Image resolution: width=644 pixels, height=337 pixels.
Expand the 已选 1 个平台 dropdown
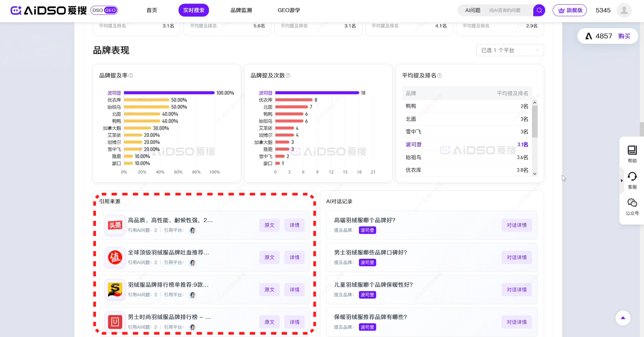[x=510, y=50]
